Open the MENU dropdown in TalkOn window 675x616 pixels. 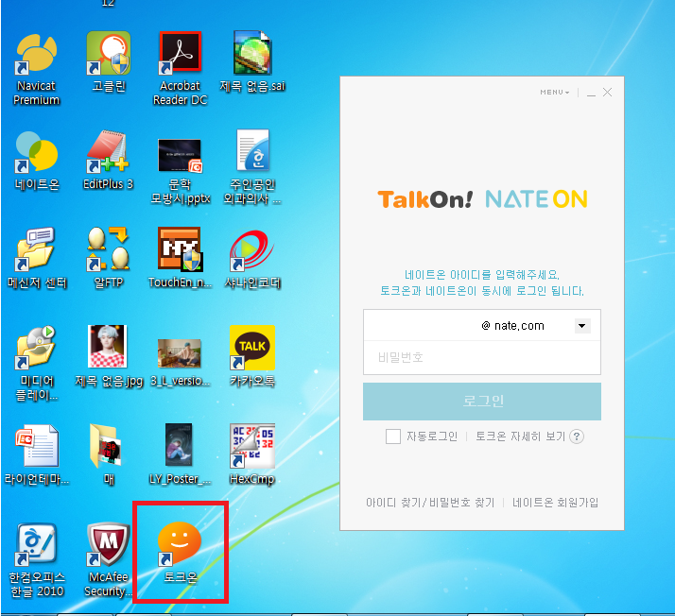coord(554,92)
